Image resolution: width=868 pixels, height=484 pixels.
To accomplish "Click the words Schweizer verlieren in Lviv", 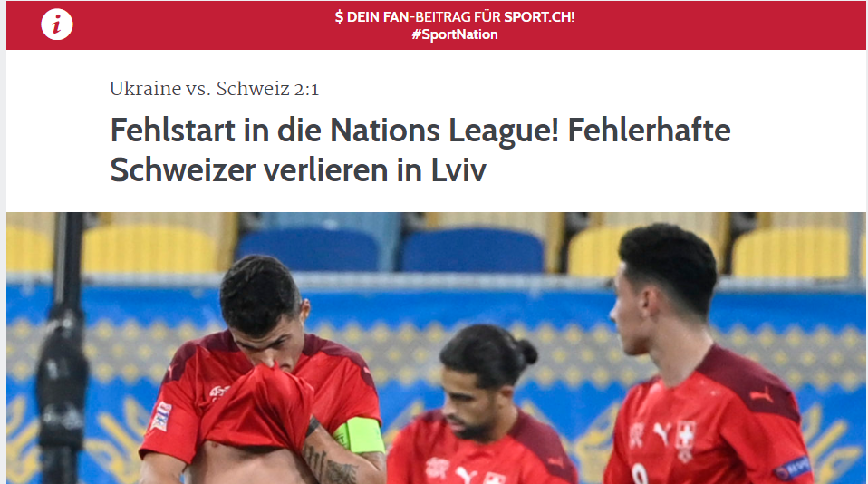I will coord(298,169).
